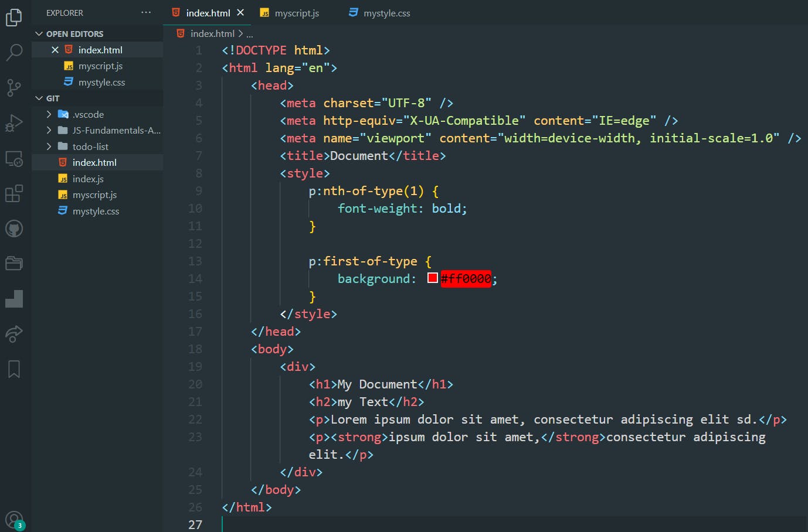The width and height of the screenshot is (808, 532).
Task: Open mystyle.css in the GIT file tree
Action: click(x=97, y=211)
